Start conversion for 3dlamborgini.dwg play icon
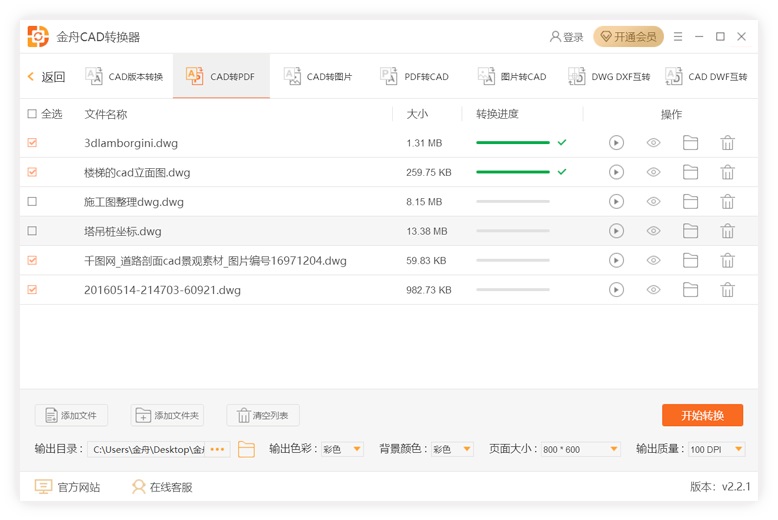This screenshot has width=778, height=520. coord(616,143)
